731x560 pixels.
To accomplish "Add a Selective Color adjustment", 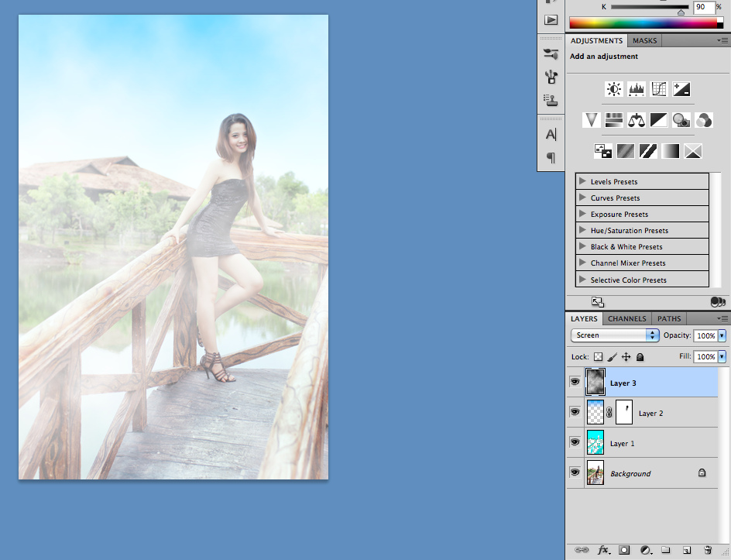I will tap(693, 151).
